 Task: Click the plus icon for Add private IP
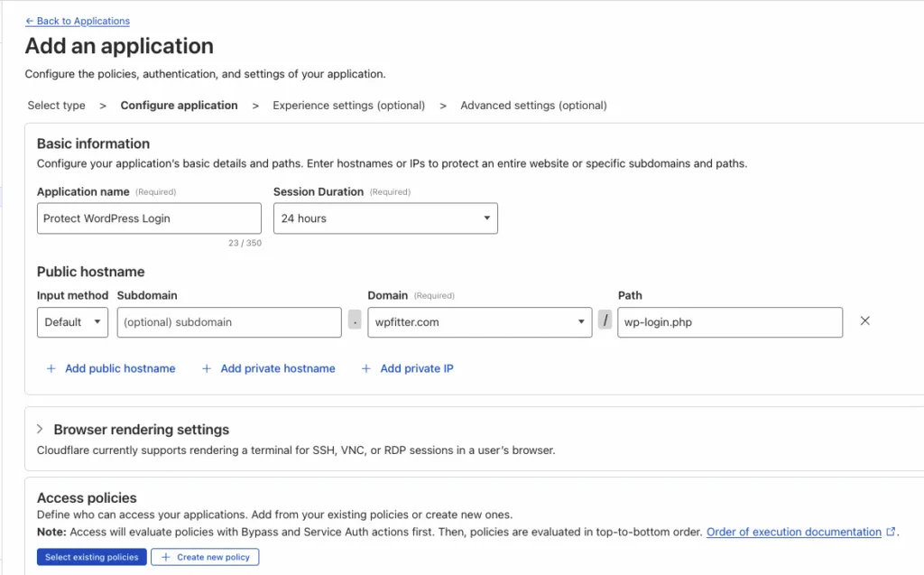(x=365, y=368)
